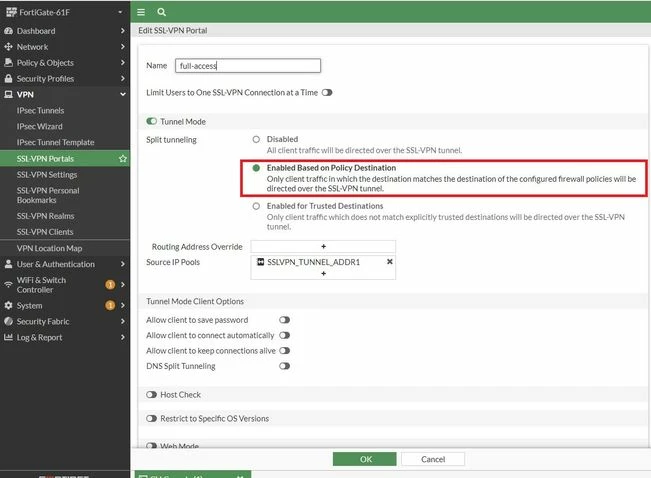The height and width of the screenshot is (478, 651).
Task: Click the orange notification badge on WiFi & Switch Controller
Action: pyautogui.click(x=110, y=284)
